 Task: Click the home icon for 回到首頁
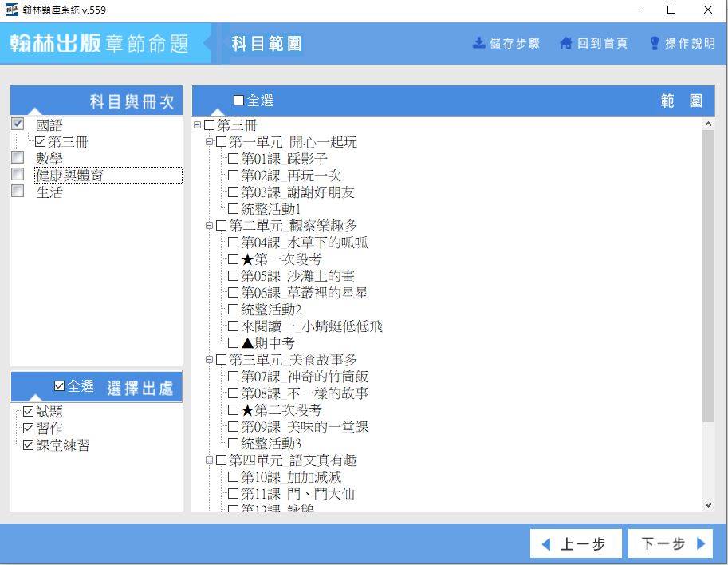566,43
